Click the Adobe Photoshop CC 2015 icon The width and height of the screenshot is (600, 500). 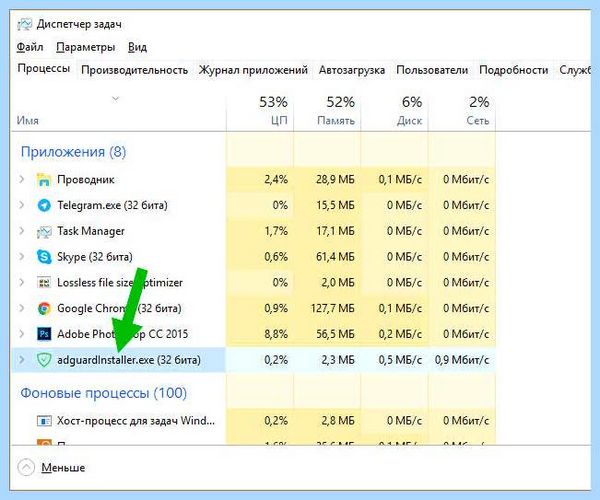[x=44, y=334]
